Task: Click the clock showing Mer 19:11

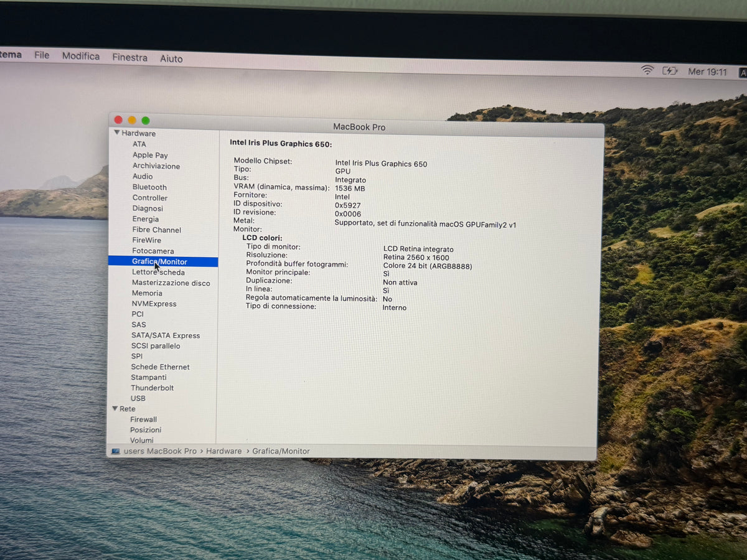Action: point(707,72)
